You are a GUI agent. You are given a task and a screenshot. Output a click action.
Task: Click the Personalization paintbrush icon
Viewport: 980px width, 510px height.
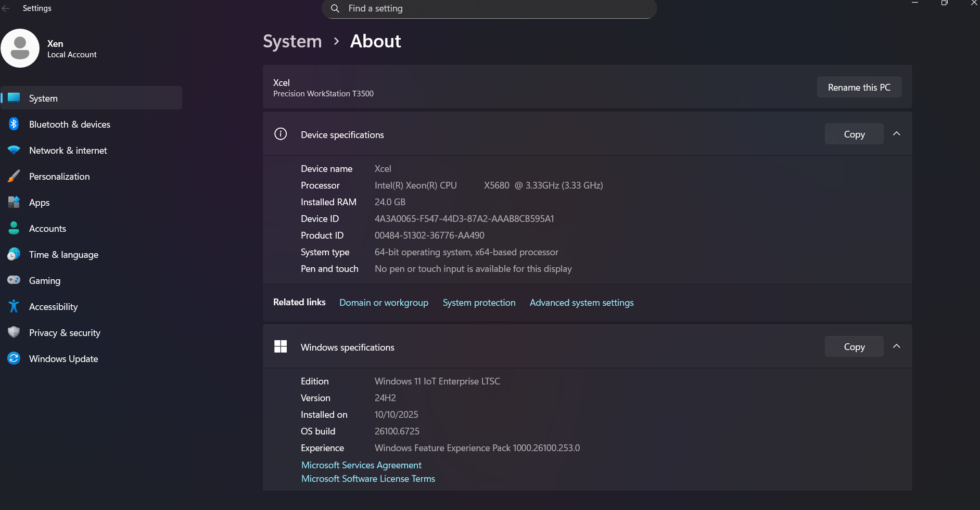[14, 176]
